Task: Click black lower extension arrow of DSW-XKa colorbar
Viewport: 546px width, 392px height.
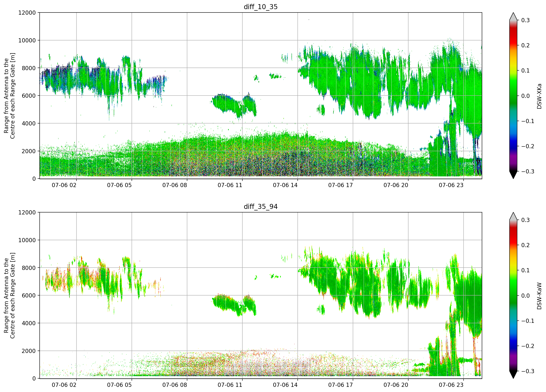Action: point(513,175)
